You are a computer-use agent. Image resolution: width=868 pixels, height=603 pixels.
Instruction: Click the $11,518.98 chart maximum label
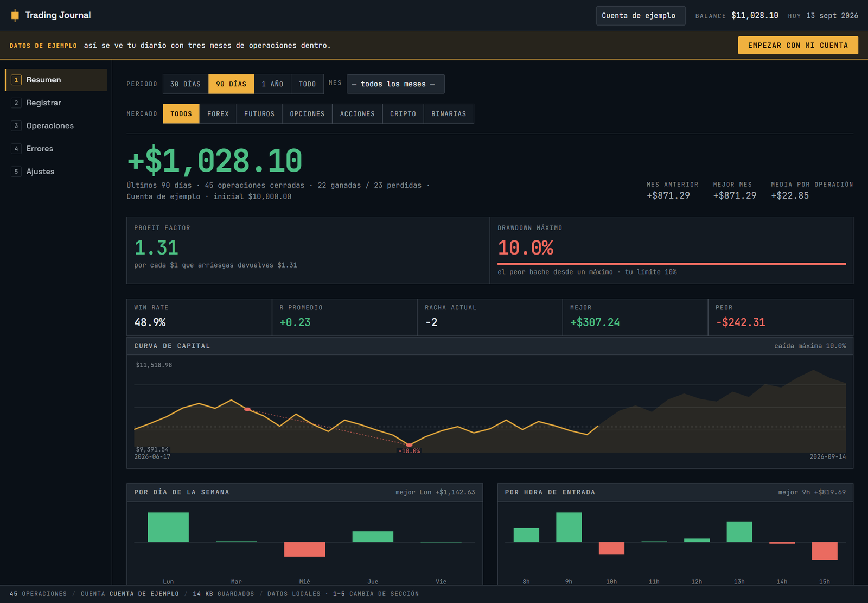(154, 365)
